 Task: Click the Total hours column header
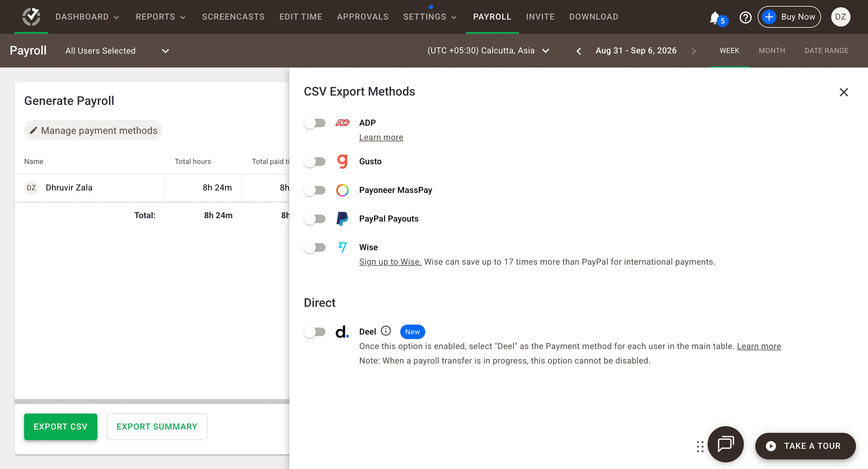tap(193, 161)
